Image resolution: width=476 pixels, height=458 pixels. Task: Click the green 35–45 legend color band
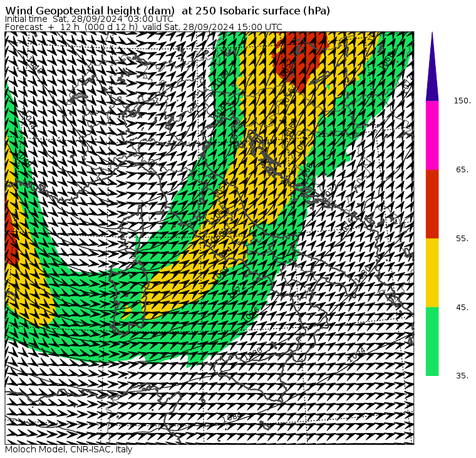432,341
